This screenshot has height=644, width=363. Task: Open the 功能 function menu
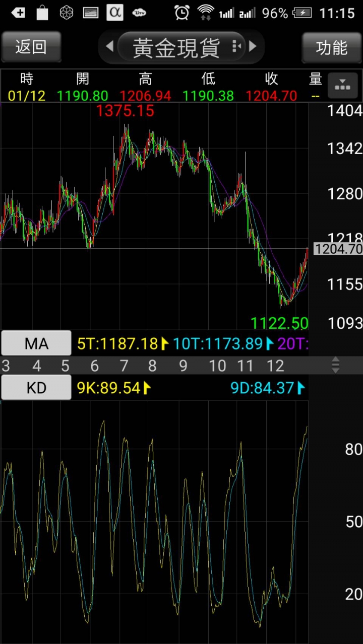pyautogui.click(x=332, y=47)
